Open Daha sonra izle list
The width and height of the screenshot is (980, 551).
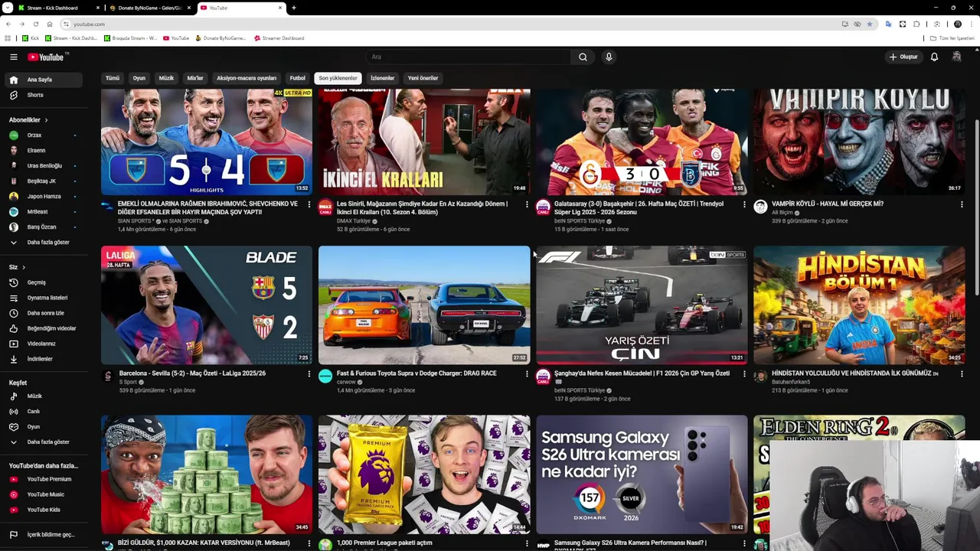click(x=45, y=313)
